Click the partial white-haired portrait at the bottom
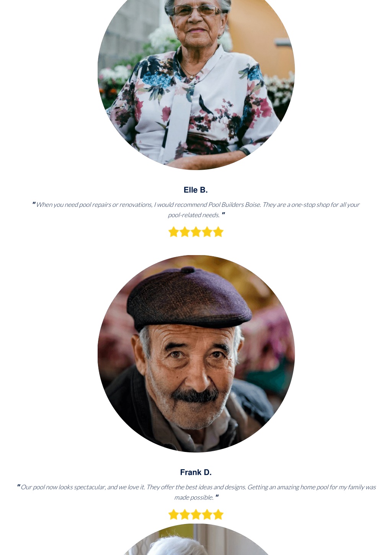This screenshot has width=392, height=555. pyautogui.click(x=196, y=539)
